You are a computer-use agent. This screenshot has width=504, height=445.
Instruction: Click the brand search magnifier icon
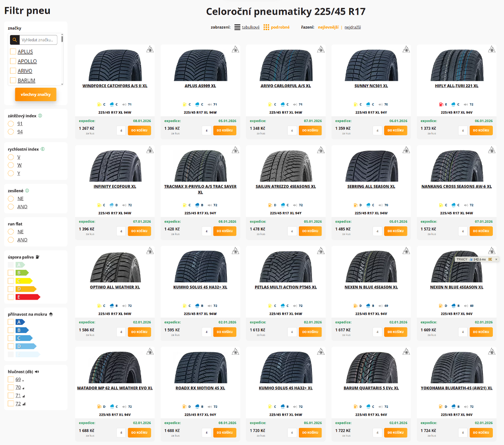15,40
